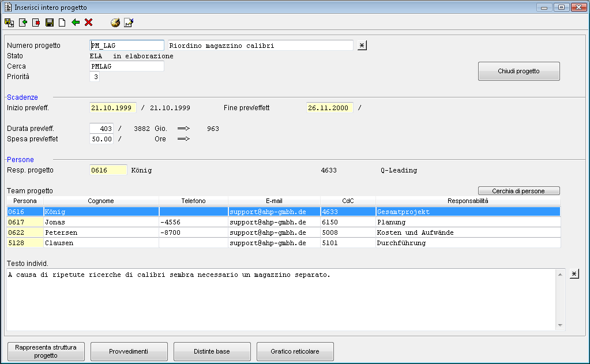Viewport: 590px width, 364px height.
Task: Click the Fine prev. date field 26.11.2000
Action: pos(330,108)
